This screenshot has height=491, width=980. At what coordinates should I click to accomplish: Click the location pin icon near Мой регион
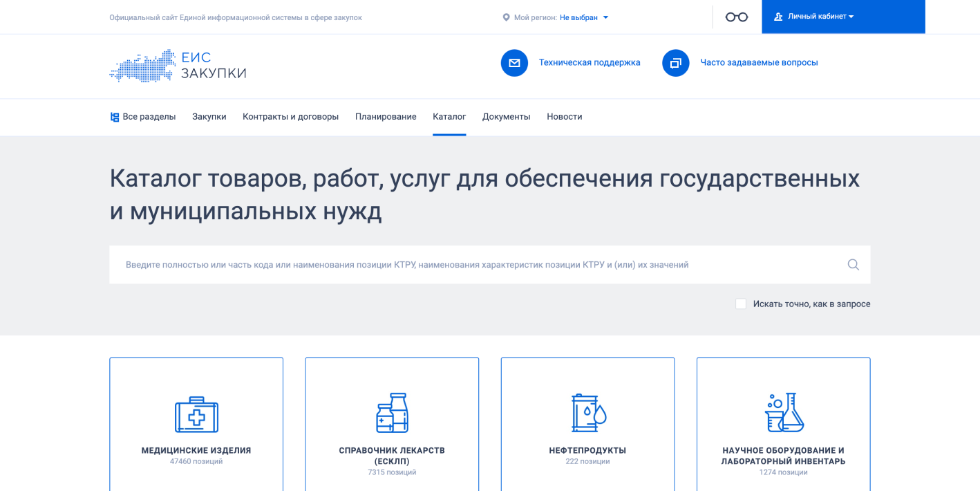[x=506, y=17]
